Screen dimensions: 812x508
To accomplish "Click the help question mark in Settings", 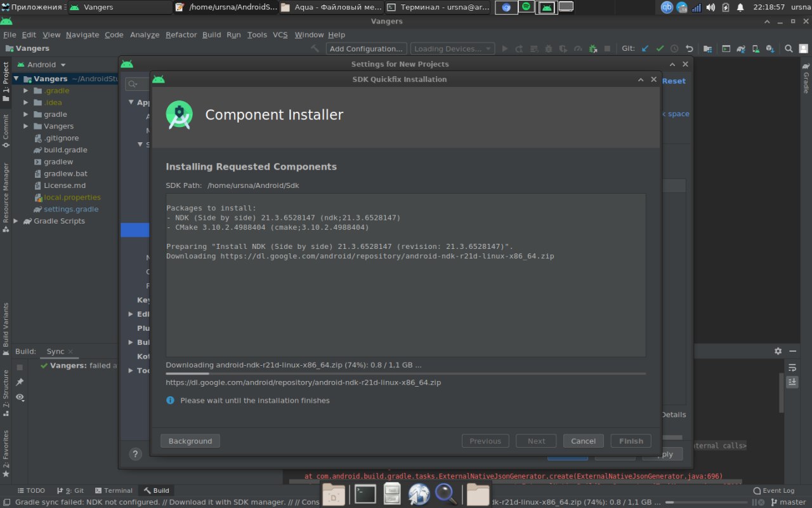I will pos(135,453).
